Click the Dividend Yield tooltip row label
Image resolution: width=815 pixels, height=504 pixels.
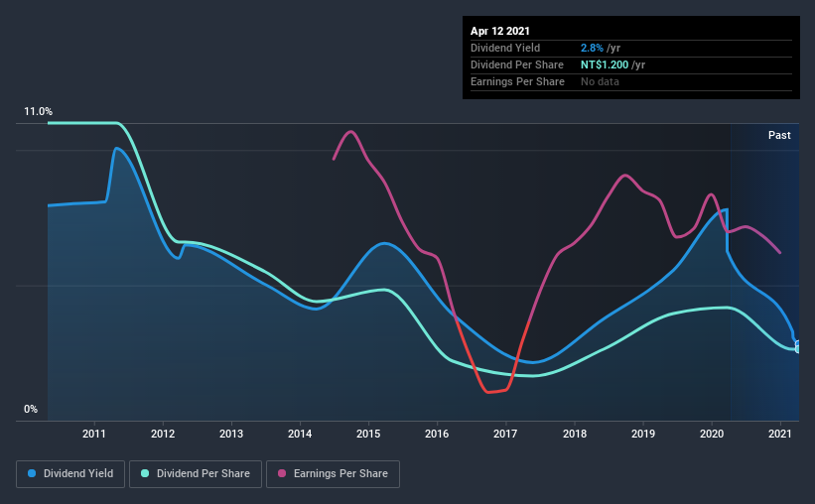505,48
